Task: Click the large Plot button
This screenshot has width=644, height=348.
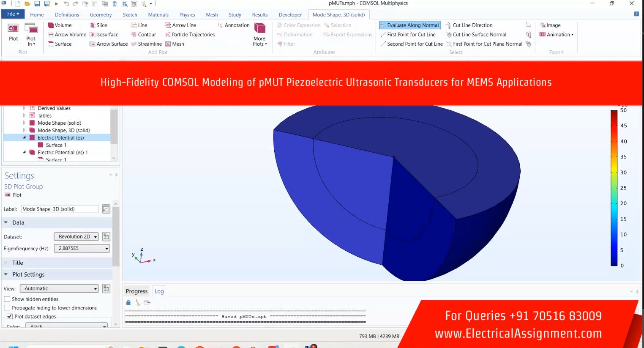Action: pos(13,33)
